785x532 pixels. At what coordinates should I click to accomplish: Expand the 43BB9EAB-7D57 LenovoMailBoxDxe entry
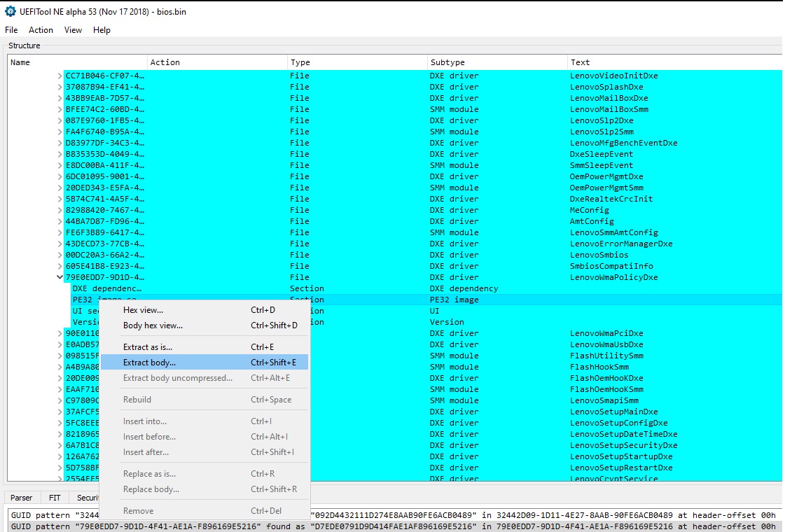(60, 98)
